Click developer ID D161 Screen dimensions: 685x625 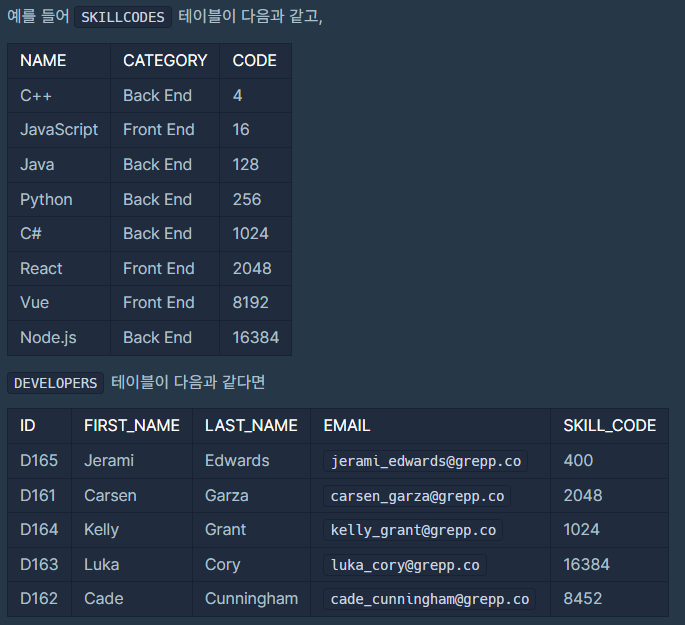[38, 496]
